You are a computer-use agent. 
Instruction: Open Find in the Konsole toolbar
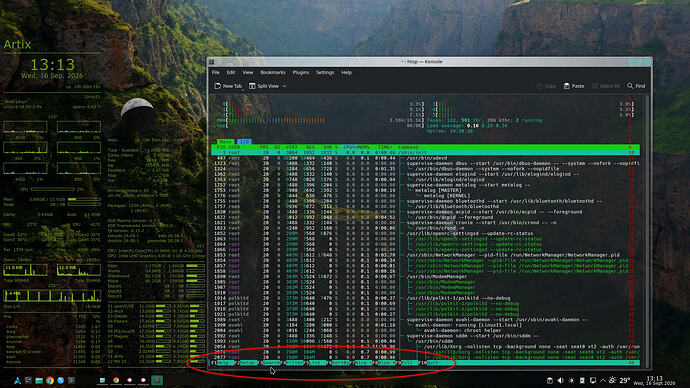[x=636, y=86]
